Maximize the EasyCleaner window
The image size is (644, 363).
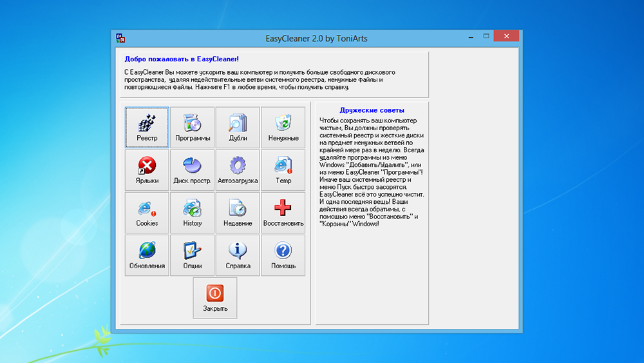(x=487, y=36)
